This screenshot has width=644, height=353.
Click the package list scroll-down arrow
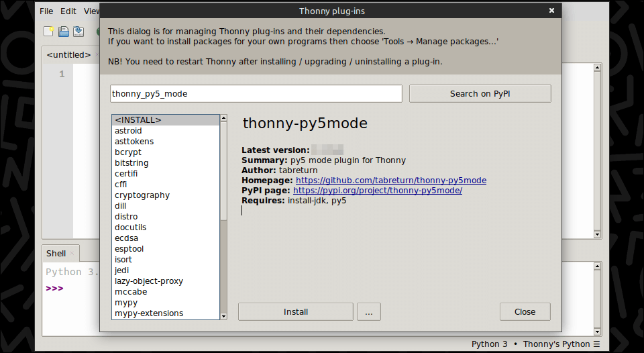click(x=223, y=316)
